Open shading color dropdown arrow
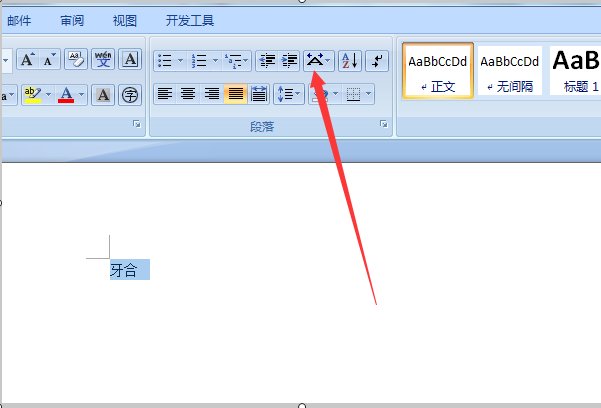This screenshot has width=601, height=408. [x=335, y=94]
